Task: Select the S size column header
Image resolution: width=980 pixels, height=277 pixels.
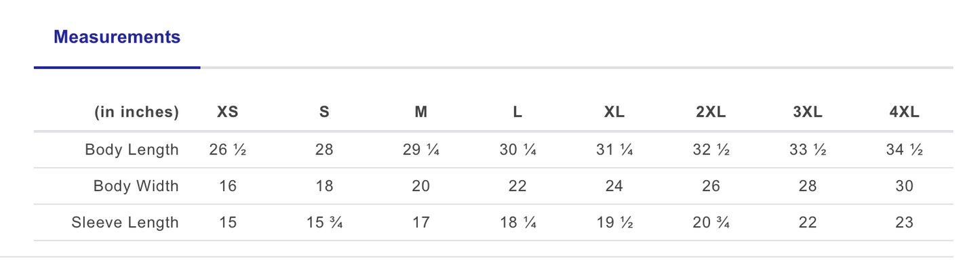Action: pos(324,112)
